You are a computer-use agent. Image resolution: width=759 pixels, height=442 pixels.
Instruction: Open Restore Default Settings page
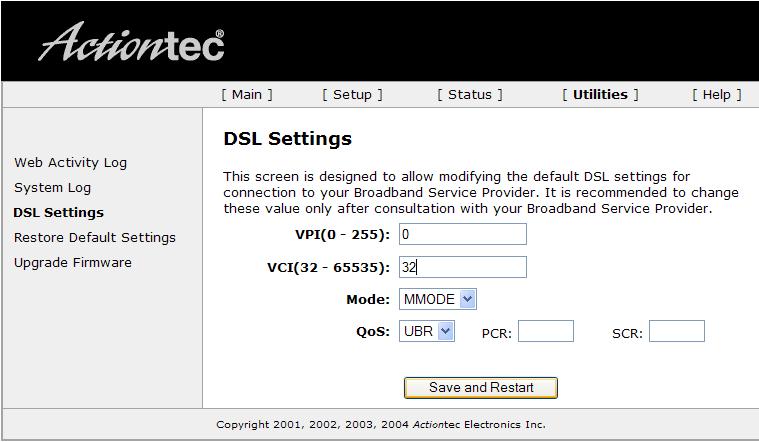coord(95,238)
